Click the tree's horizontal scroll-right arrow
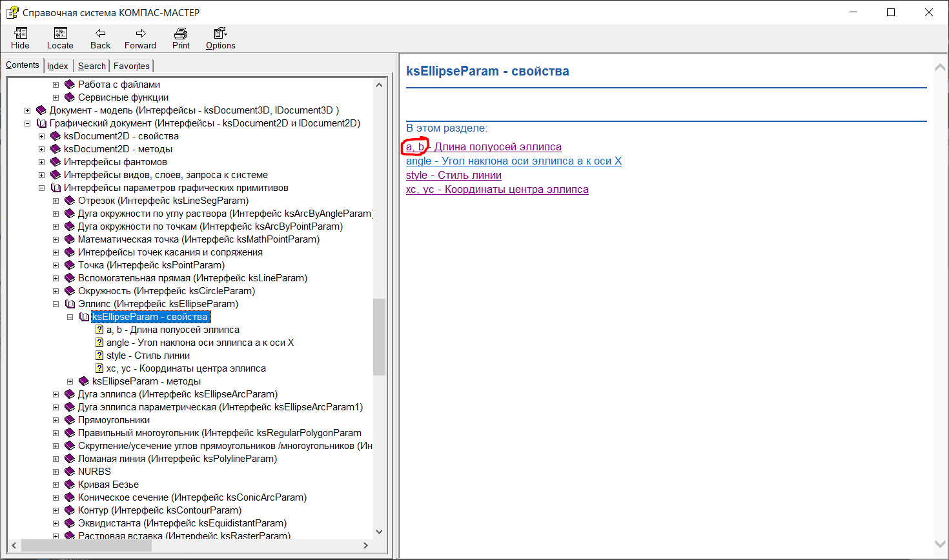The height and width of the screenshot is (560, 949). pyautogui.click(x=365, y=545)
